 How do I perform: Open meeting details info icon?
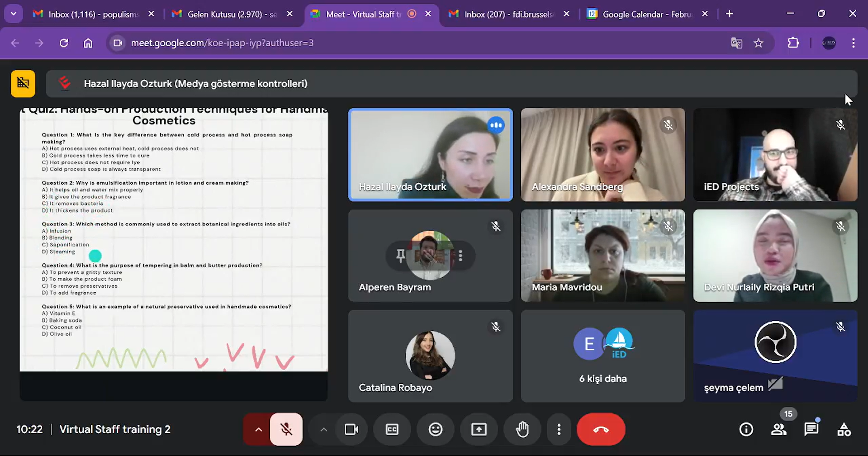(746, 429)
